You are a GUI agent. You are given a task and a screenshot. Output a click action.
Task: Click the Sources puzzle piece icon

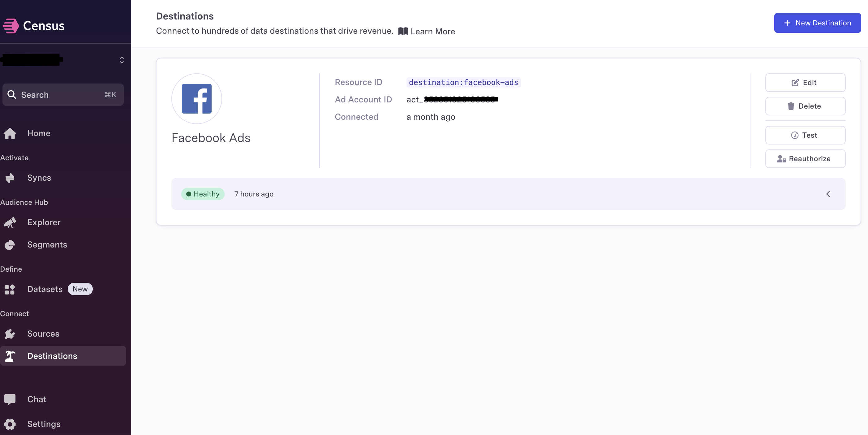[10, 334]
